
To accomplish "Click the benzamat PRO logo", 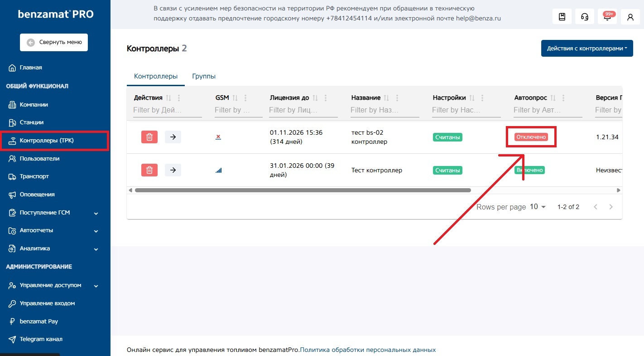I will [x=56, y=14].
